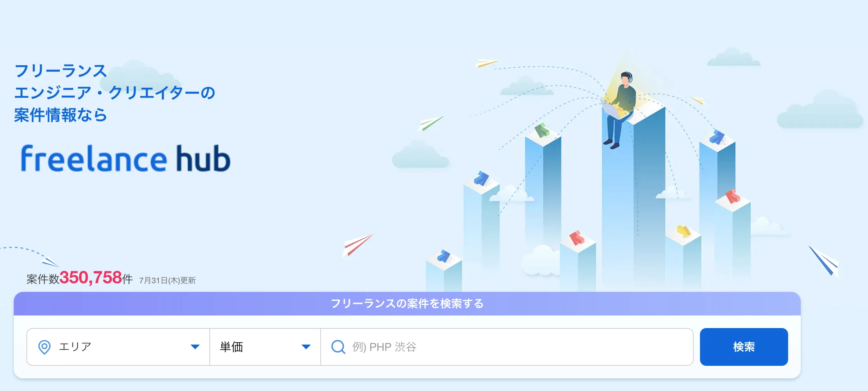Screen dimensions: 868x391
Task: Click the yellow paper airplane near top
Action: (486, 63)
